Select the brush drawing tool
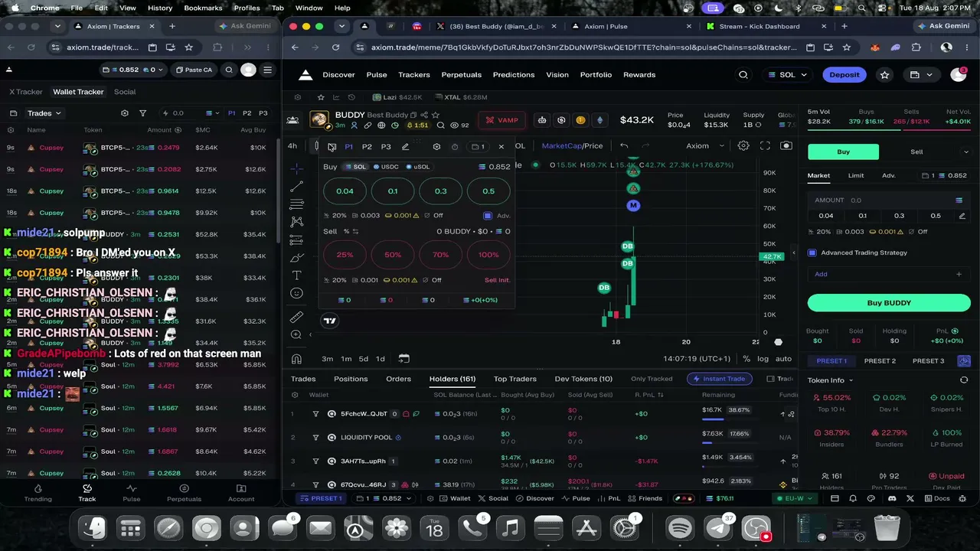This screenshot has width=980, height=551. pyautogui.click(x=296, y=257)
